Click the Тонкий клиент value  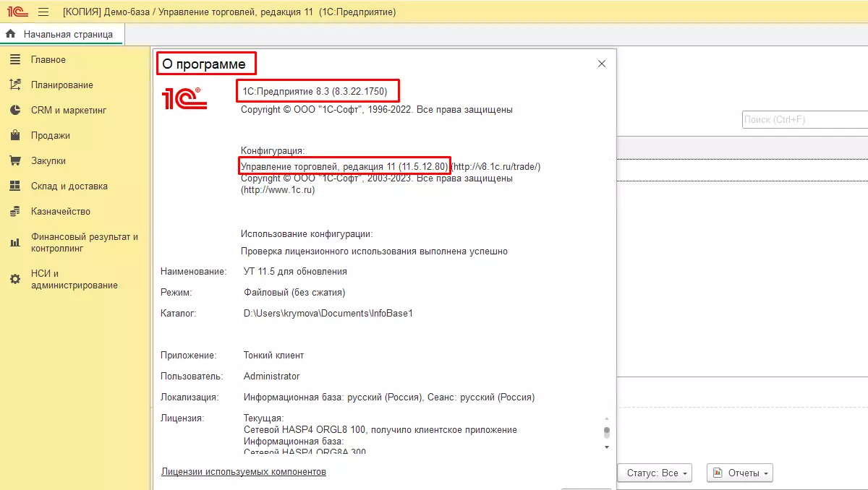coord(274,355)
